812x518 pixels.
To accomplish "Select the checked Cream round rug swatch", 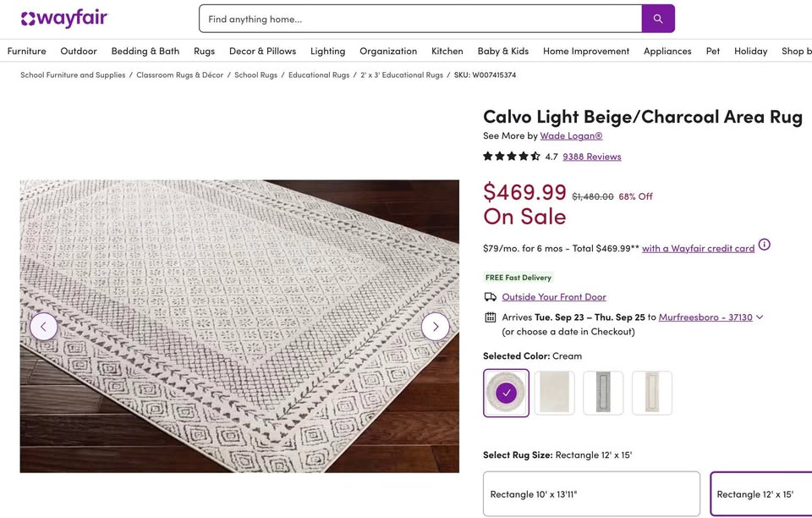I will point(506,393).
